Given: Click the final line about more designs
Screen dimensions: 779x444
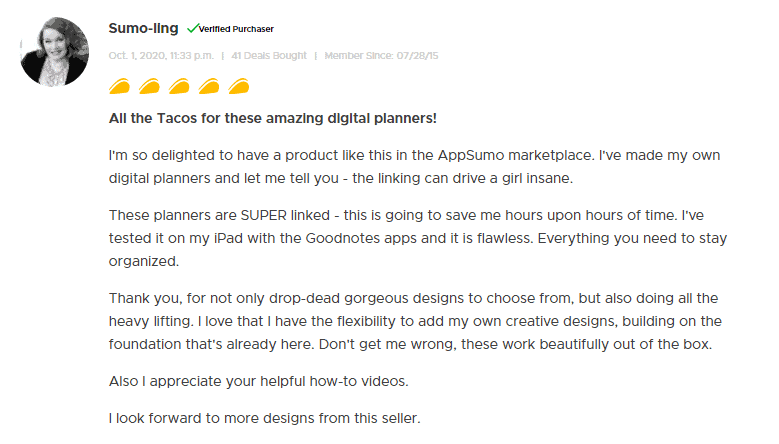Looking at the screenshot, I should coord(264,418).
